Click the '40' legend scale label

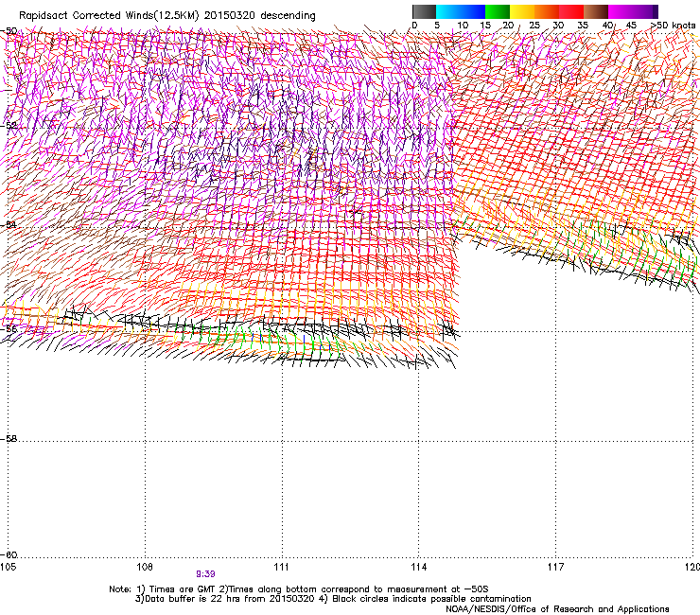pos(607,26)
